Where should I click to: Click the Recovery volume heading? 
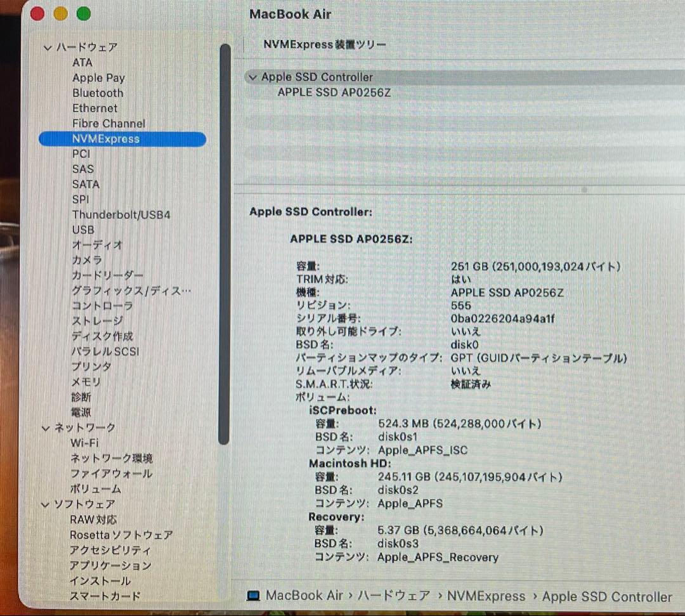[336, 517]
